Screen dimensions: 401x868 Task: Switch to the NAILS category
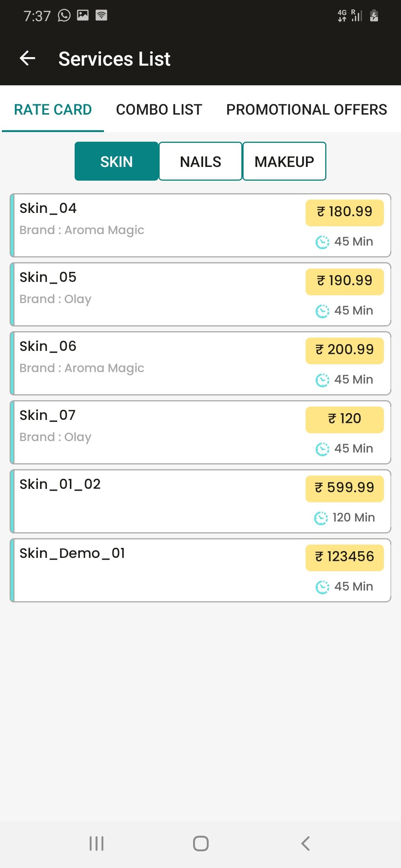tap(200, 161)
